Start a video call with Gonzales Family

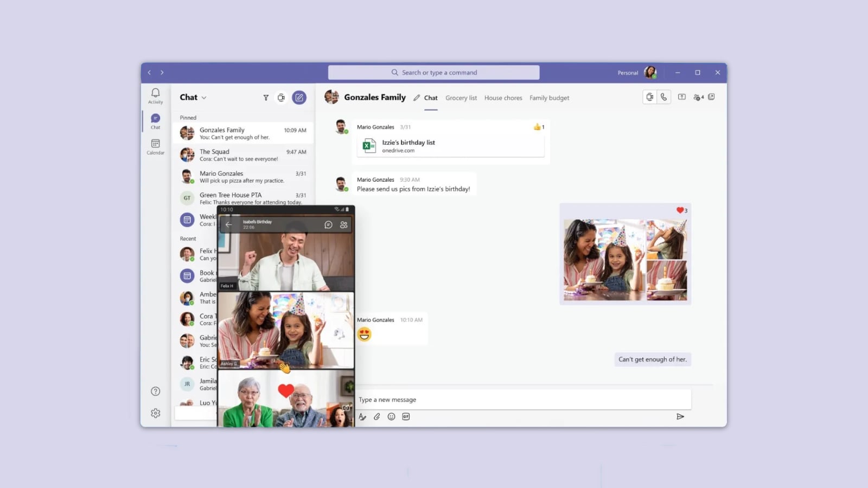pyautogui.click(x=649, y=97)
